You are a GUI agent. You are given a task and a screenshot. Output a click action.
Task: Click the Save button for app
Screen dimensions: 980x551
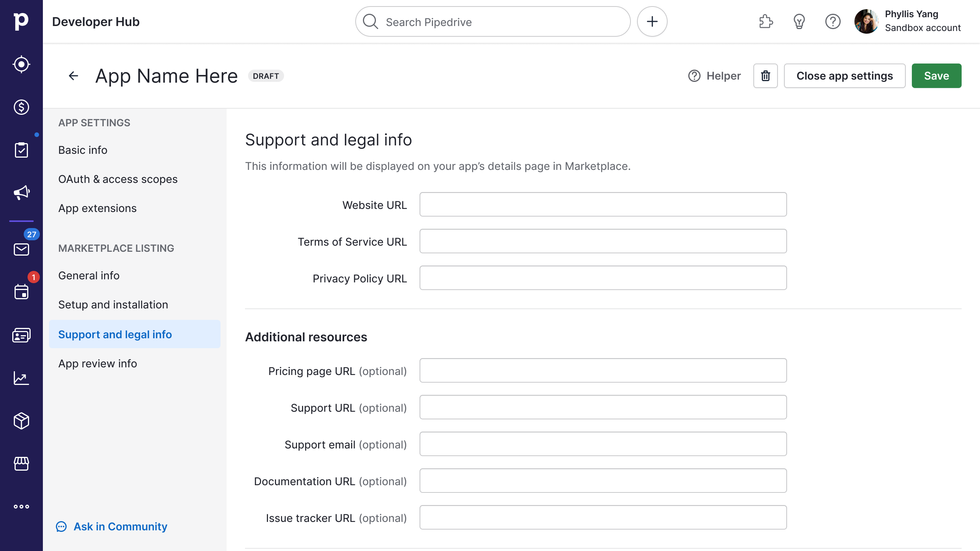tap(936, 75)
